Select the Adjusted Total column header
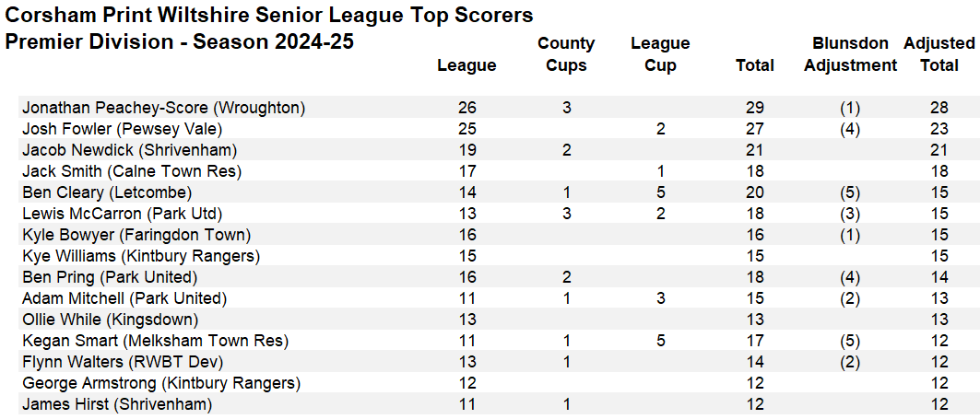Image resolution: width=980 pixels, height=419 pixels. pos(939,54)
